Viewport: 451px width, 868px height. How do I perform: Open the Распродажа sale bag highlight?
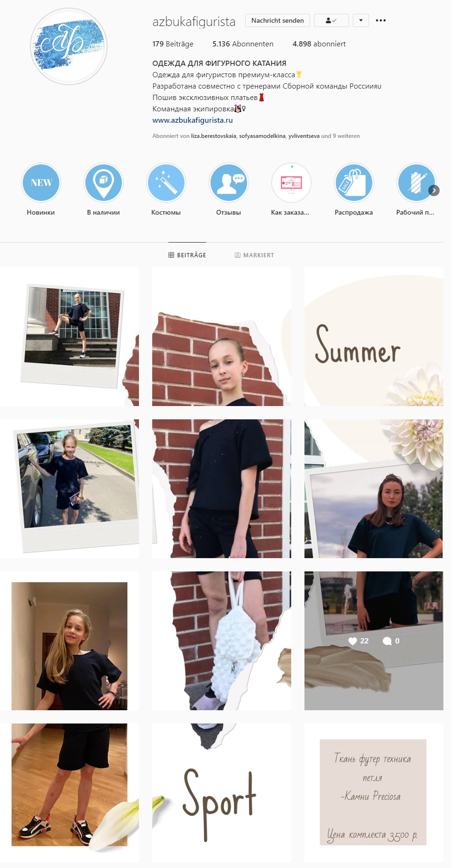(354, 183)
